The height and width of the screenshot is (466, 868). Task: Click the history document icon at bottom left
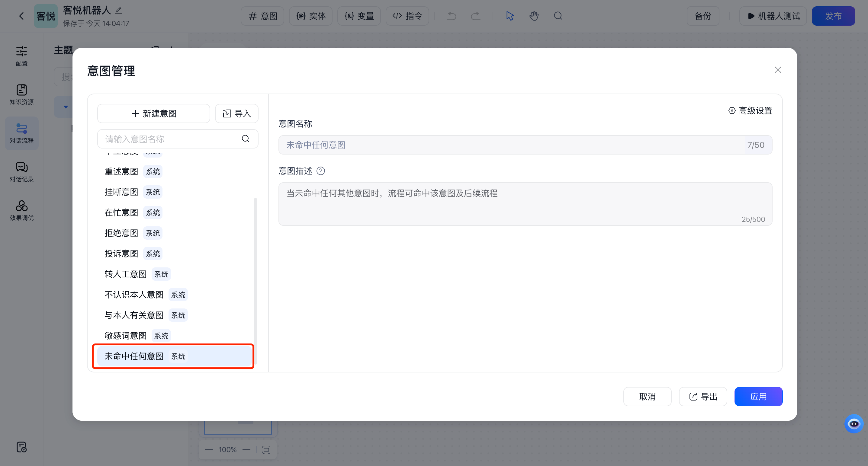click(x=21, y=447)
